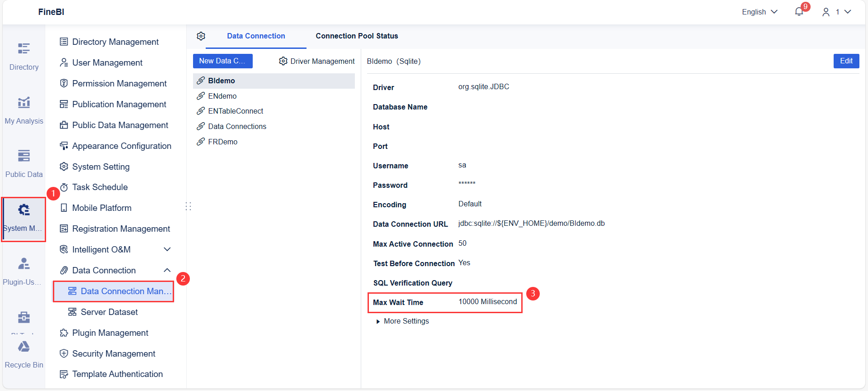Click the settings gear beside Data Connection tab
Screen dimensions: 868x391
(201, 36)
